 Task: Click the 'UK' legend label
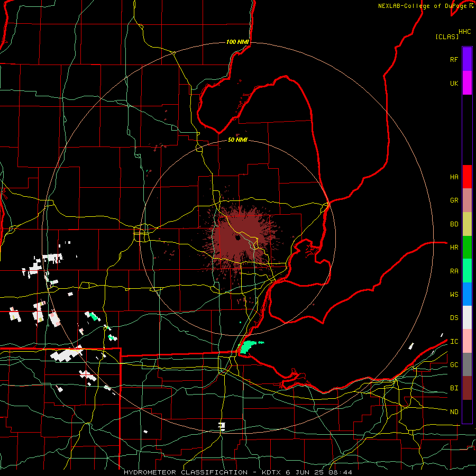pyautogui.click(x=454, y=84)
